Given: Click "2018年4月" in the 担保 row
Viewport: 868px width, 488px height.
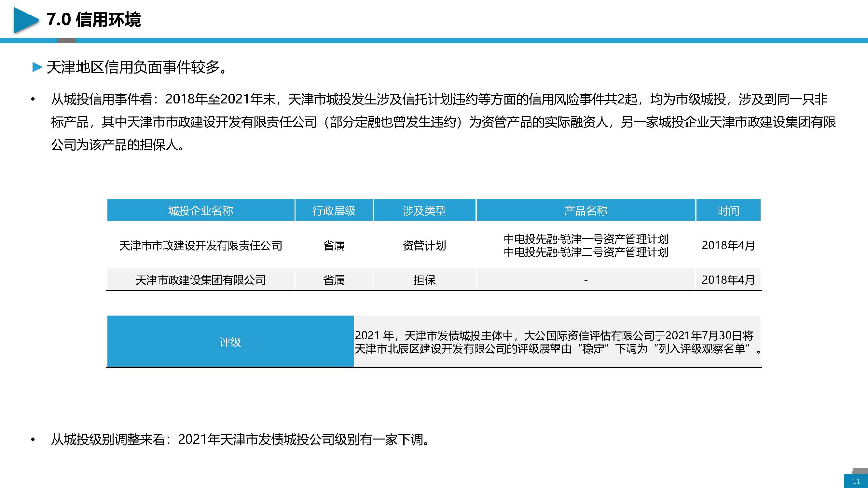Looking at the screenshot, I should coord(728,279).
